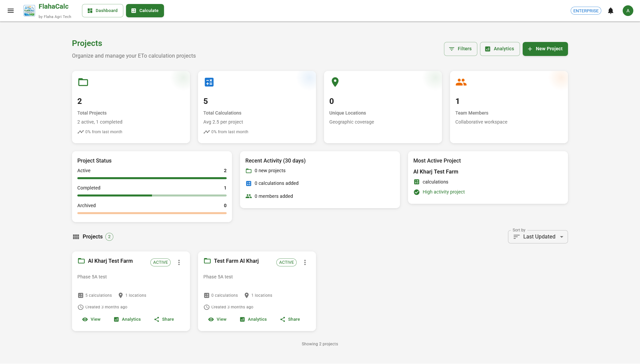Click the 'Geographic coverage' text
Screen dimensions: 640x364
click(x=352, y=122)
